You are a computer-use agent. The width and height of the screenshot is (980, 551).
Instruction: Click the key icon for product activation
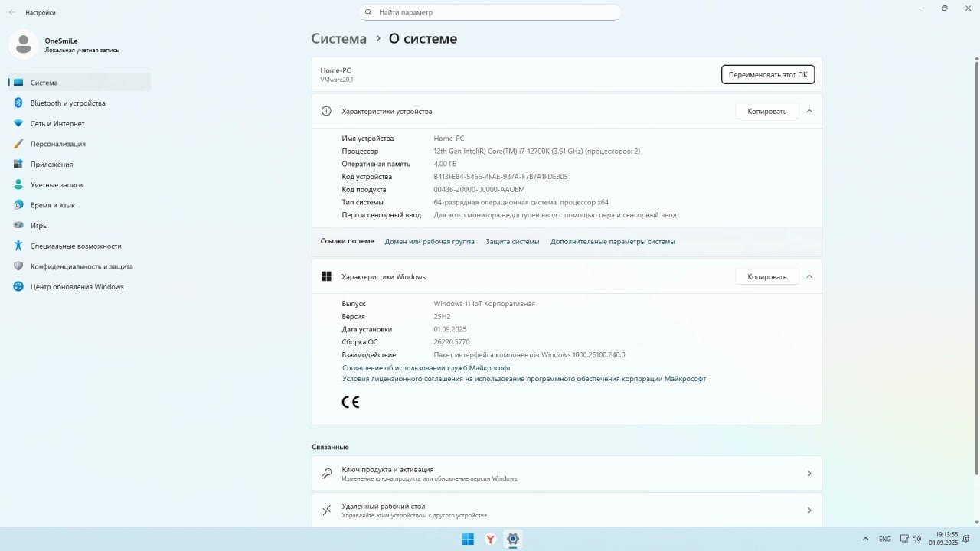tap(326, 474)
